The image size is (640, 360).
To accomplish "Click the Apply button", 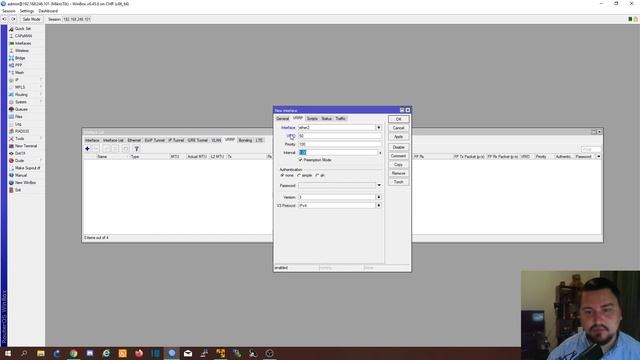I will [x=398, y=137].
